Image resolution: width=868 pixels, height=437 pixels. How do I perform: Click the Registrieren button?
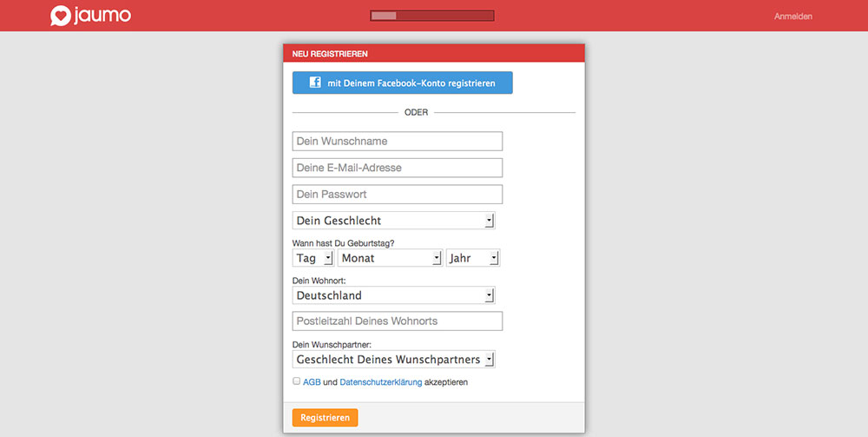325,418
